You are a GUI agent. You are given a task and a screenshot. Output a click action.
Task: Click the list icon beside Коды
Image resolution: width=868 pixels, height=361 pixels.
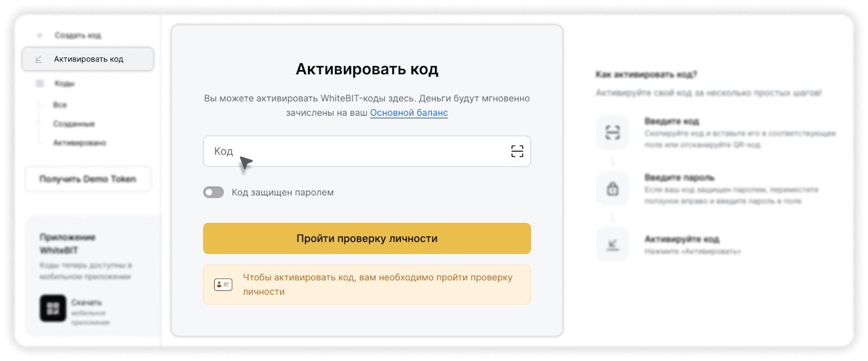click(x=40, y=84)
